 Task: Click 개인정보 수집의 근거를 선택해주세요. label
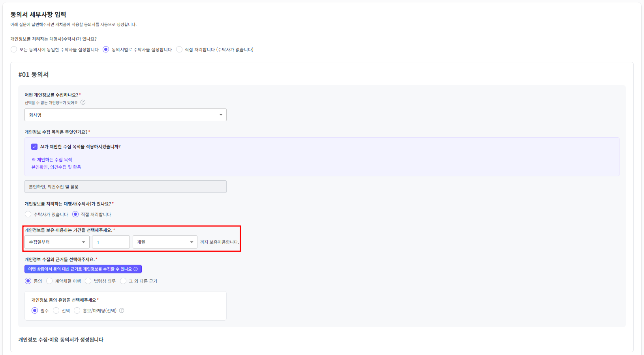[x=61, y=260]
